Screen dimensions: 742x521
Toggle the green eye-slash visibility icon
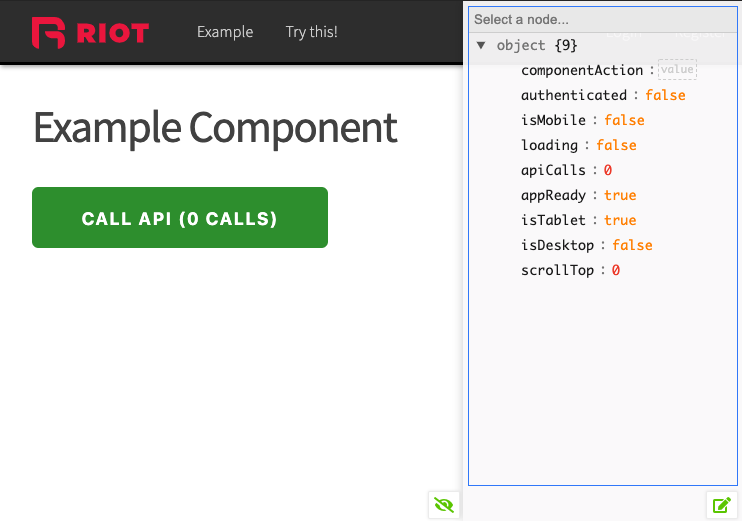tap(444, 505)
